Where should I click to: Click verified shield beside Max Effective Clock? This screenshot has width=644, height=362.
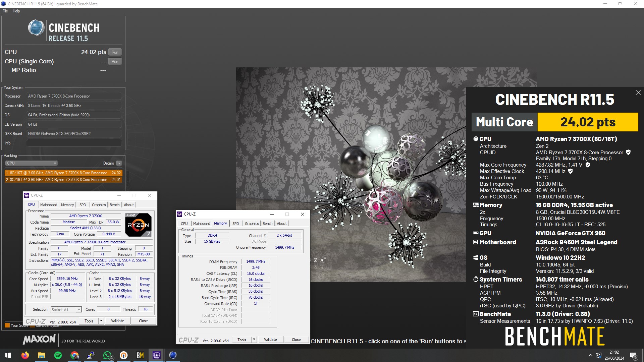pos(570,171)
